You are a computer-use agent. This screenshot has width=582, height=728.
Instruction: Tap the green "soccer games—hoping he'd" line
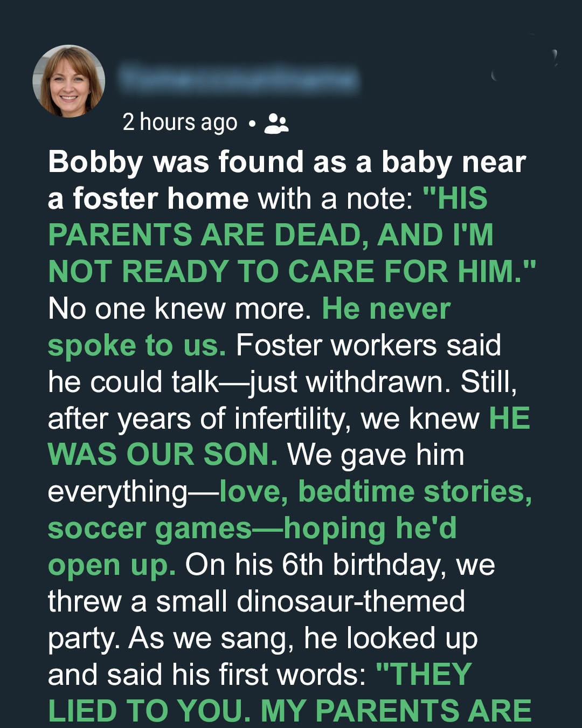[252, 528]
